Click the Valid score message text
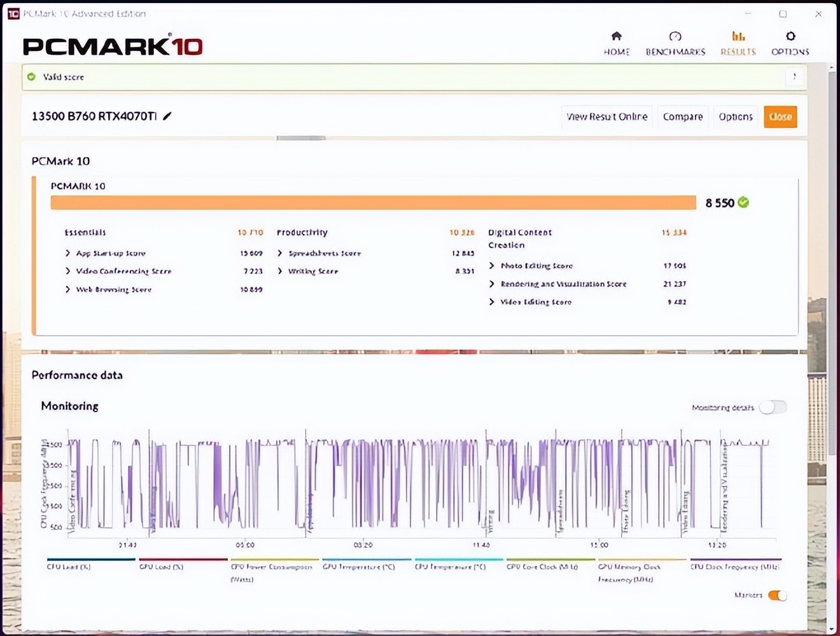 click(x=64, y=77)
